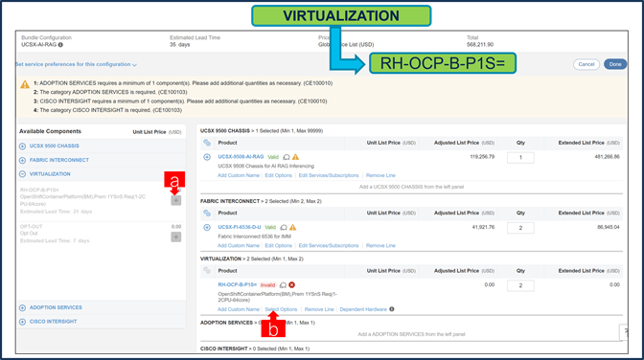644x360 pixels.
Task: Click warning triangle next to UCSX-9508-AI-RAG
Action: click(x=295, y=157)
